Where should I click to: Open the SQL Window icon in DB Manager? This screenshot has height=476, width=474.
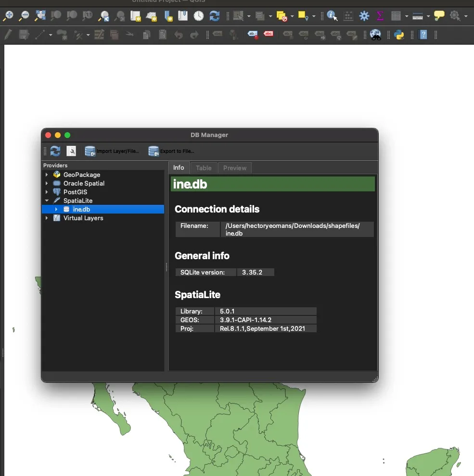pyautogui.click(x=71, y=151)
